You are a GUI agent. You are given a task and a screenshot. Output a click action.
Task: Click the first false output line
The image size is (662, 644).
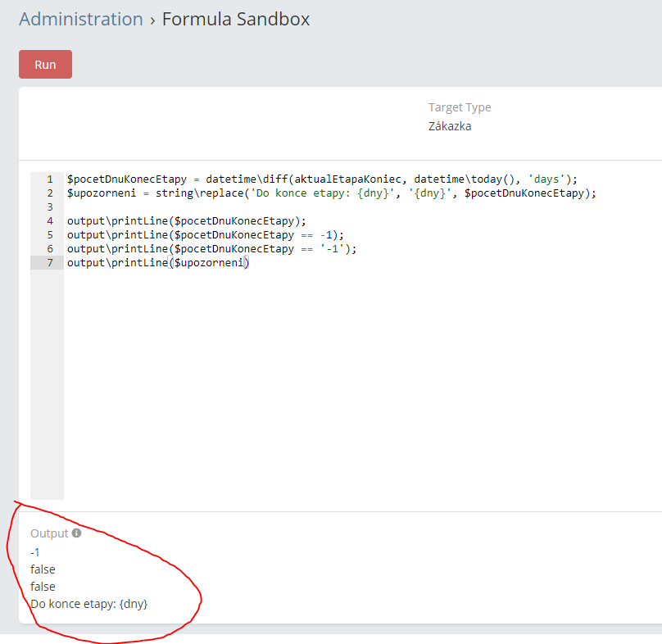click(x=43, y=569)
